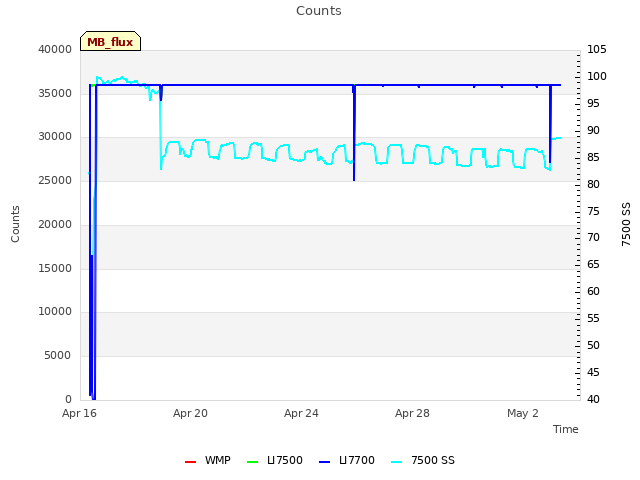Screen dimensions: 640x480
Task: Click the 65 right-axis tick value
Action: point(593,264)
